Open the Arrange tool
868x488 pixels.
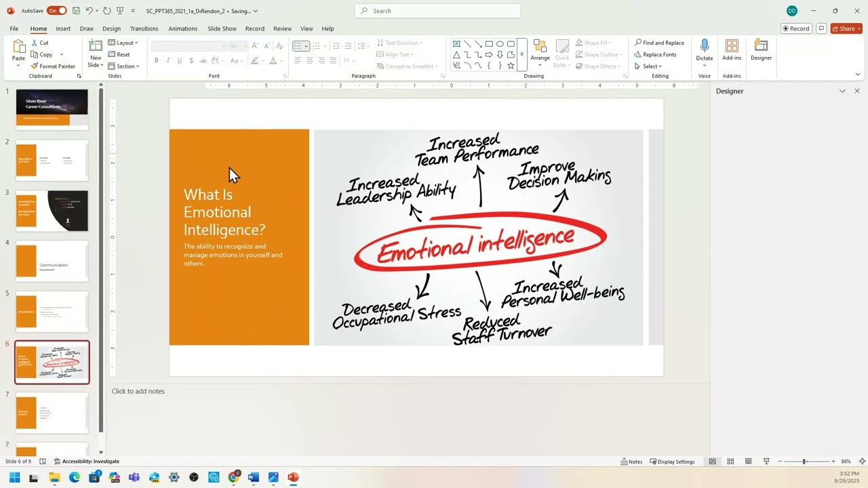(540, 53)
